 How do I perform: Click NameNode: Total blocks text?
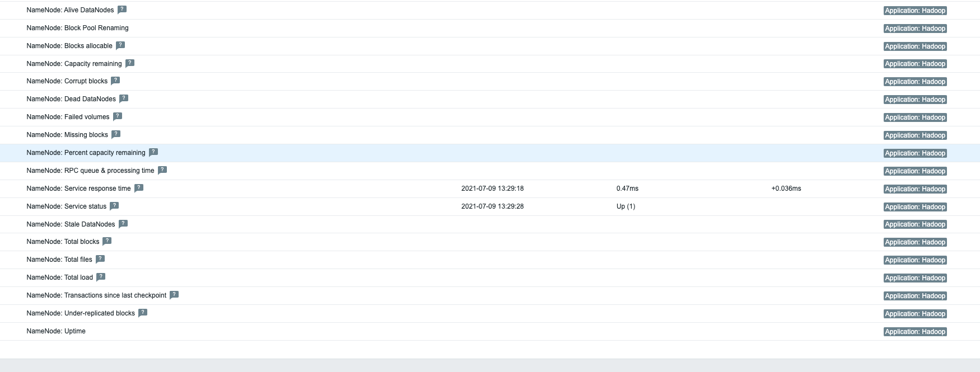coord(63,242)
